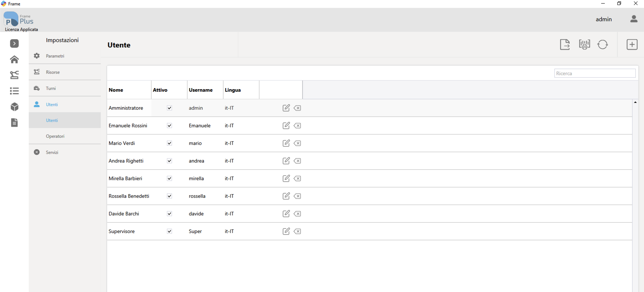Open the home icon in left sidebar
The width and height of the screenshot is (644, 292).
14,60
